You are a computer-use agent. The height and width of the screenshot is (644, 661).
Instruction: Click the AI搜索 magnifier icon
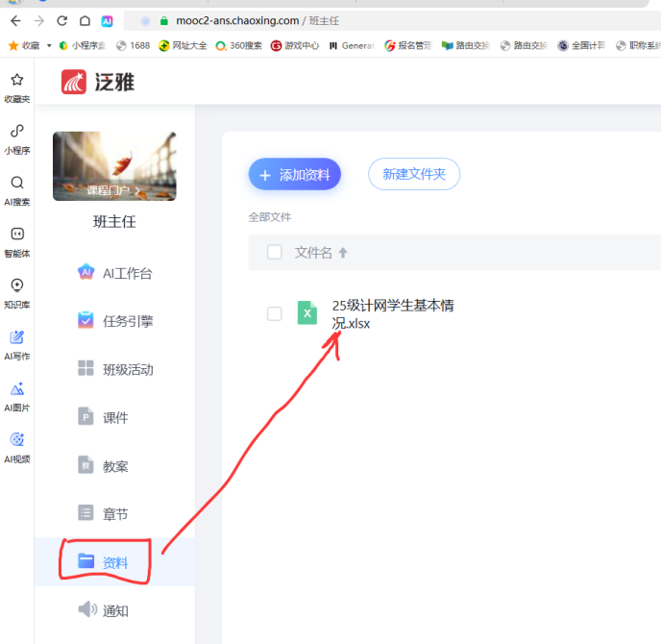click(16, 183)
